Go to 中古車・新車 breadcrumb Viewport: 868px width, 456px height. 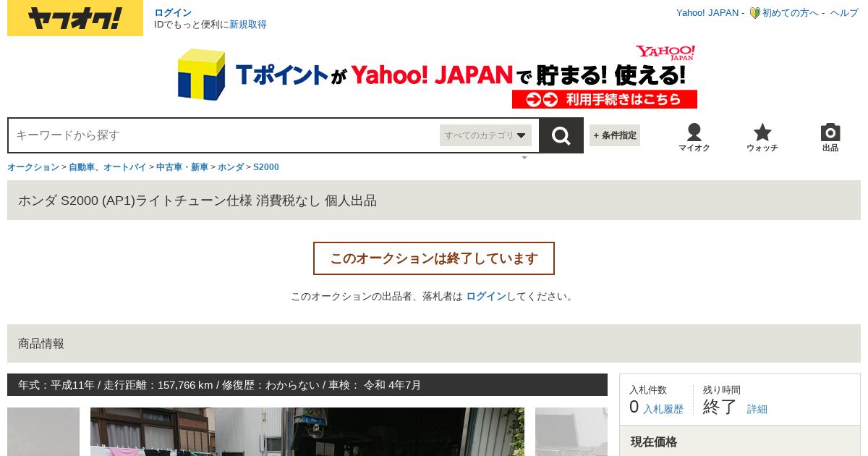point(182,167)
